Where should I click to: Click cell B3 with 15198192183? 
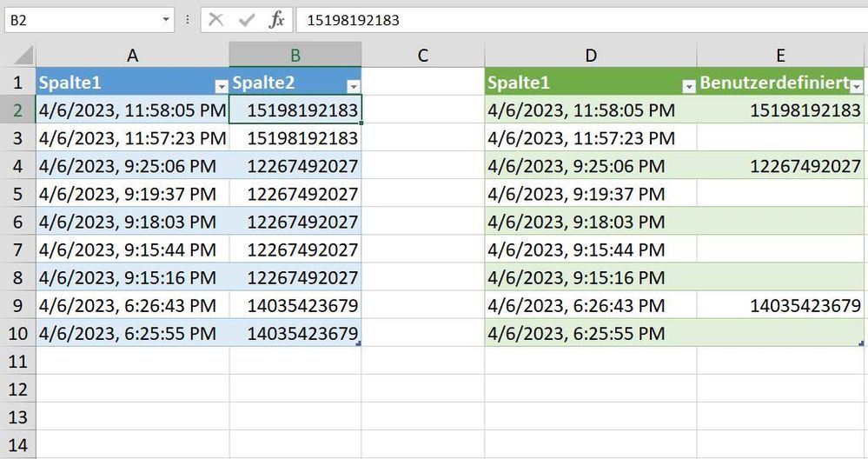tap(295, 138)
